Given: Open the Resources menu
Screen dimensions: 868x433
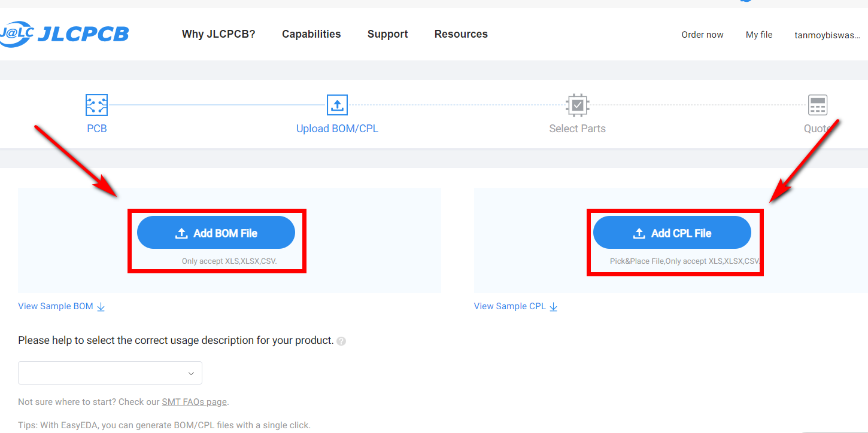Looking at the screenshot, I should coord(461,34).
